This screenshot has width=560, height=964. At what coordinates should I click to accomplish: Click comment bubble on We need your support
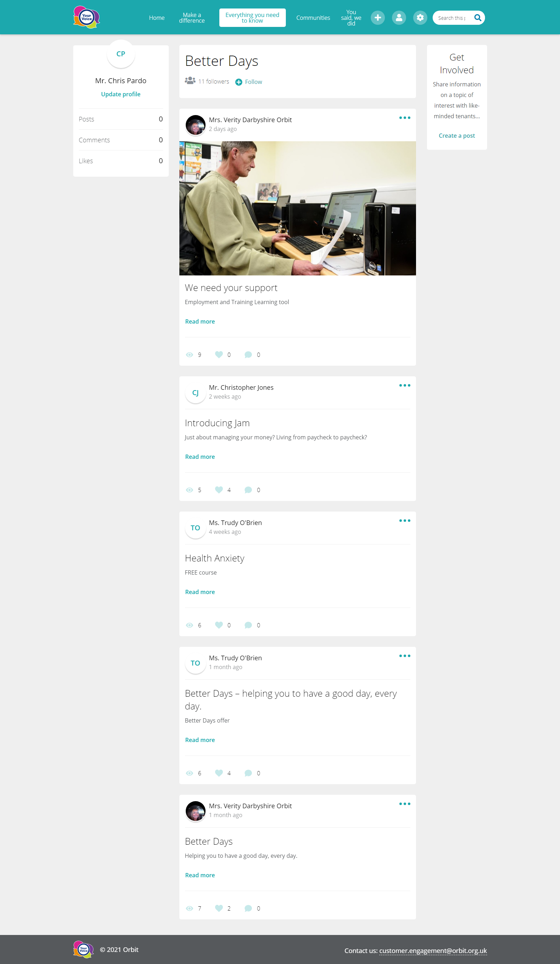(248, 355)
